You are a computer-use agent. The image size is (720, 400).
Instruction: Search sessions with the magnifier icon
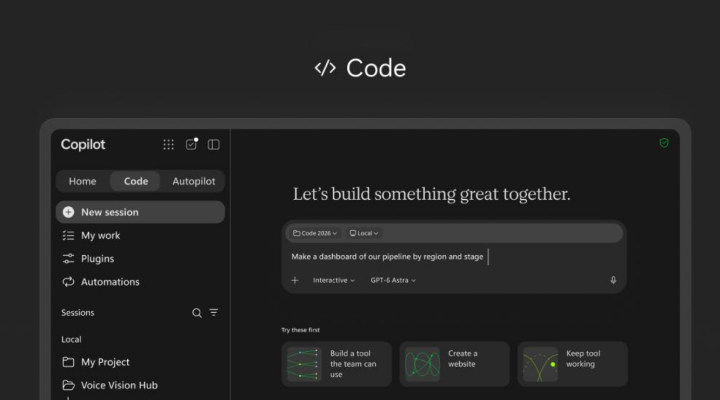click(x=197, y=313)
